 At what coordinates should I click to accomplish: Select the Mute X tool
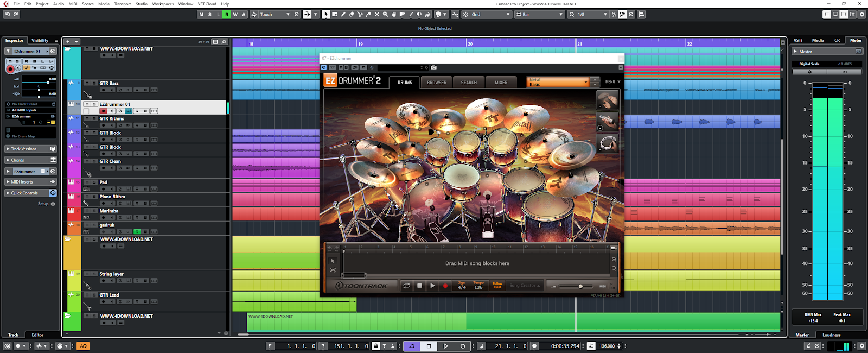coord(376,15)
